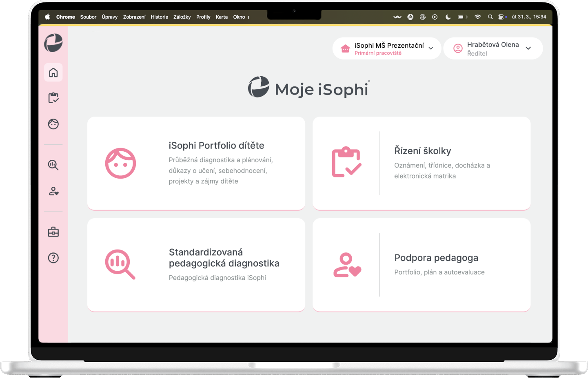Open the Historie menu in the menu bar
Viewport: 588px width, 378px height.
pos(159,17)
